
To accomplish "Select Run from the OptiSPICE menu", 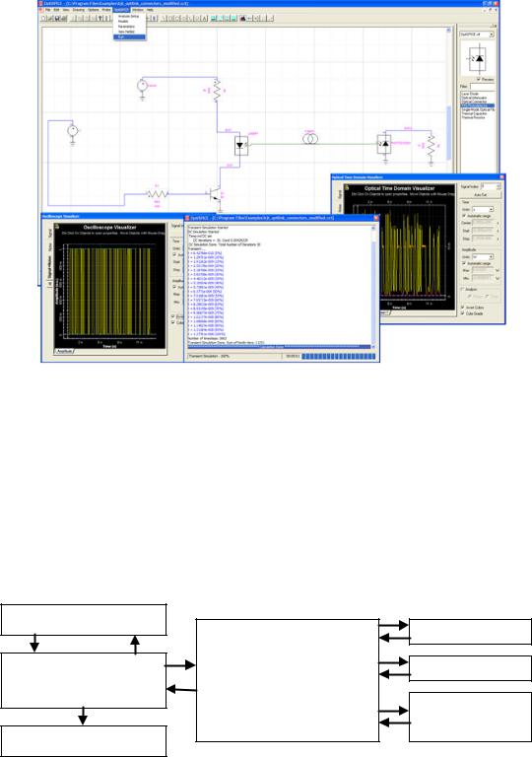I will tap(129, 37).
